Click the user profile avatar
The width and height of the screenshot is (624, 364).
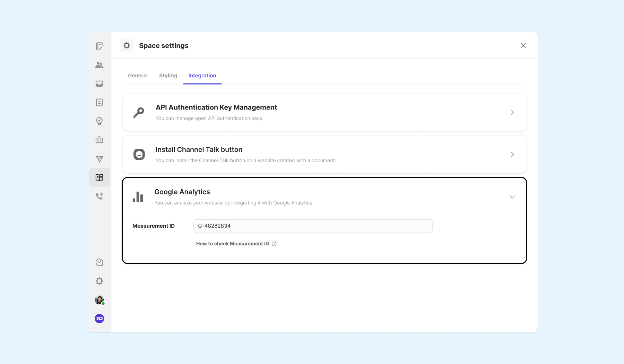coord(99,300)
